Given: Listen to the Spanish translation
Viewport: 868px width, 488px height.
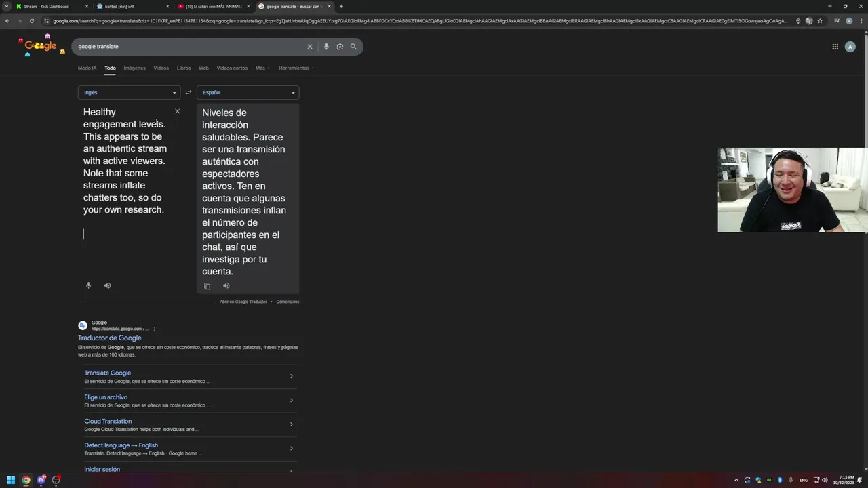Looking at the screenshot, I should point(226,286).
